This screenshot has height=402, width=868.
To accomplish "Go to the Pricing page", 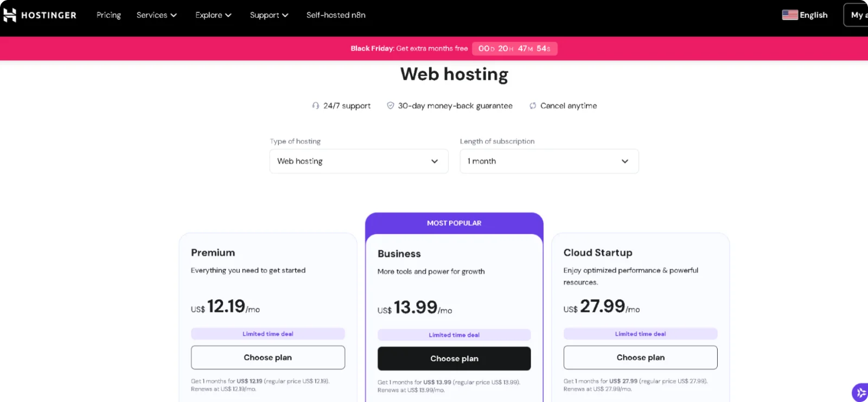I will pos(108,15).
